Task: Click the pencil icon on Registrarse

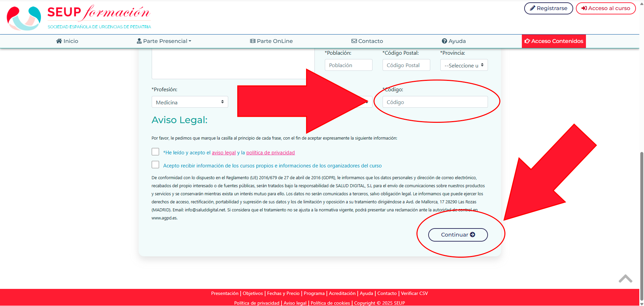Action: tap(532, 8)
